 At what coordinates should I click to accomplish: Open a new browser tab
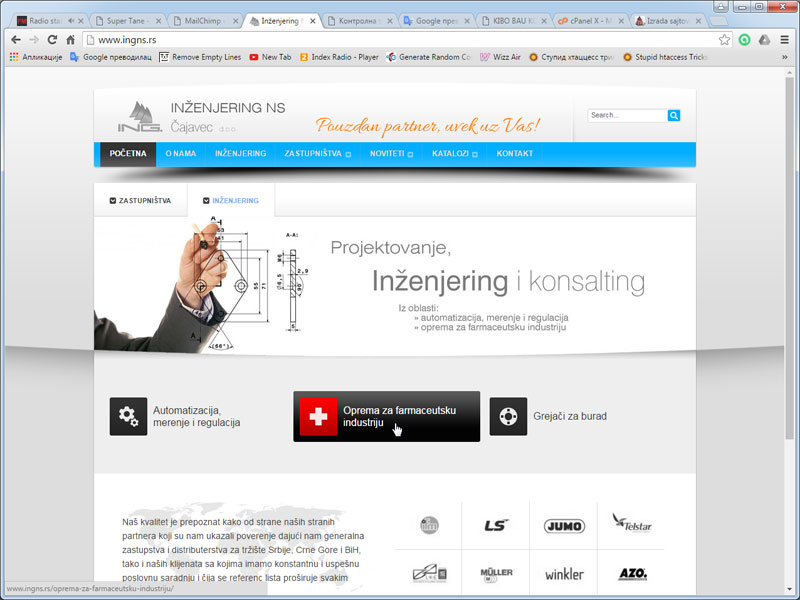[718, 21]
